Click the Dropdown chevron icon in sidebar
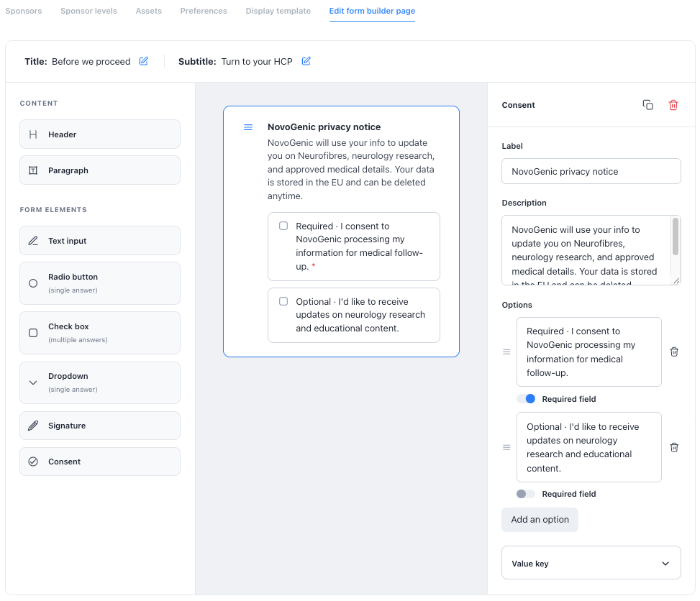 tap(33, 382)
